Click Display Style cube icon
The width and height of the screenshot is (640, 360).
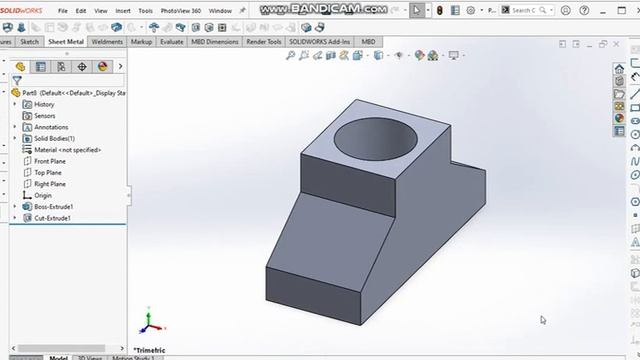[378, 55]
